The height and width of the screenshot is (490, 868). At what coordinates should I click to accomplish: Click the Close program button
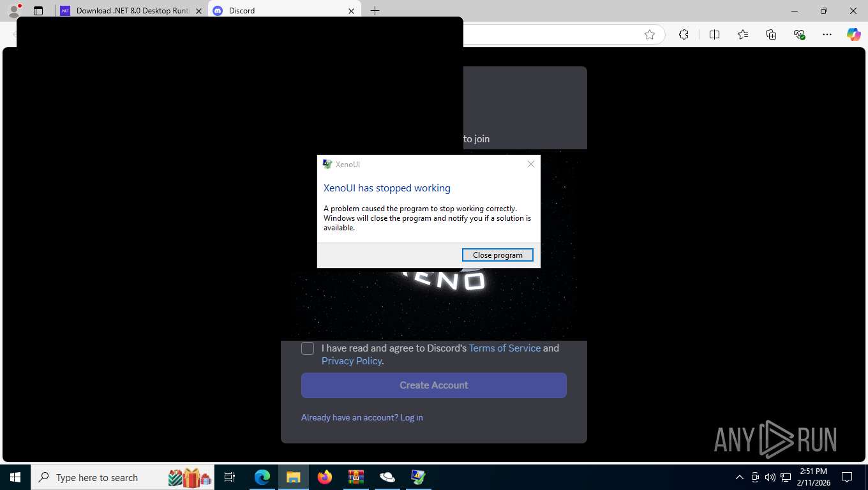(497, 255)
